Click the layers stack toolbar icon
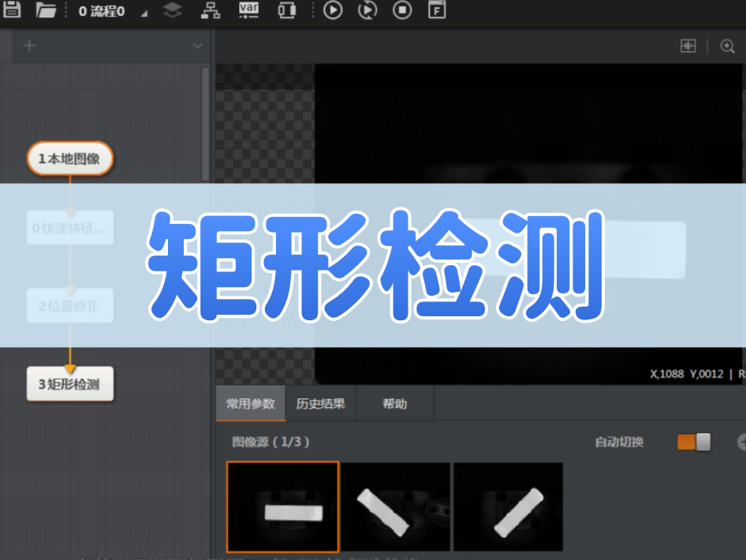 [172, 10]
